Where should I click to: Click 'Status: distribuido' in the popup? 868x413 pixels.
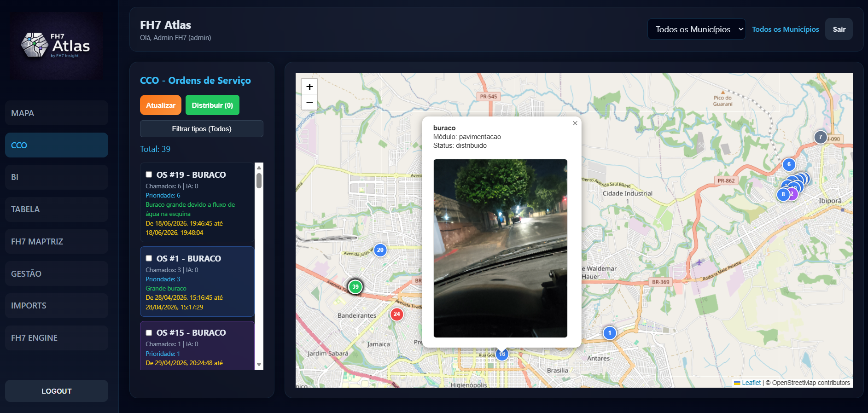click(460, 145)
